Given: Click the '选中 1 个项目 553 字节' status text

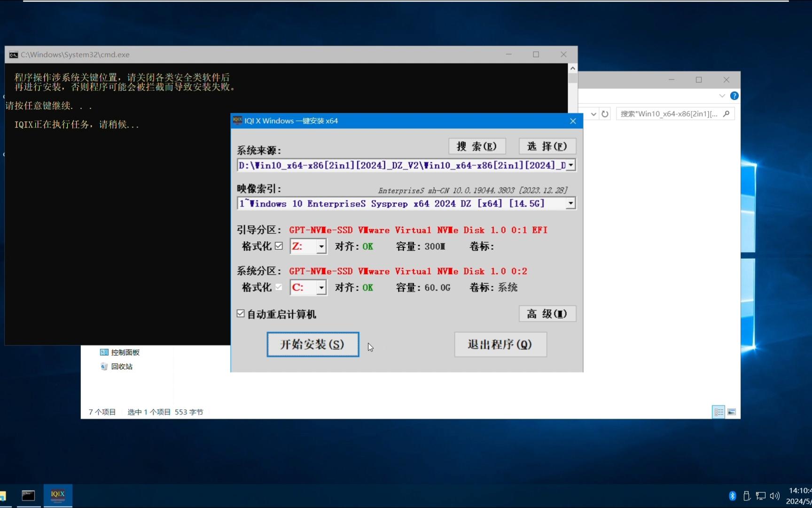Looking at the screenshot, I should tap(165, 412).
